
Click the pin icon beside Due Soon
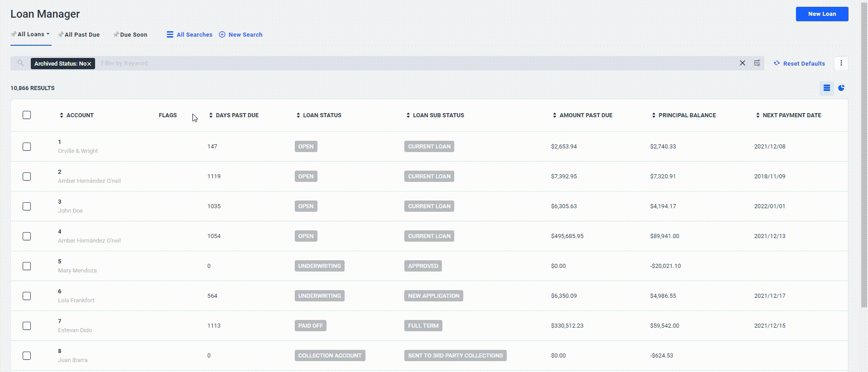(116, 34)
